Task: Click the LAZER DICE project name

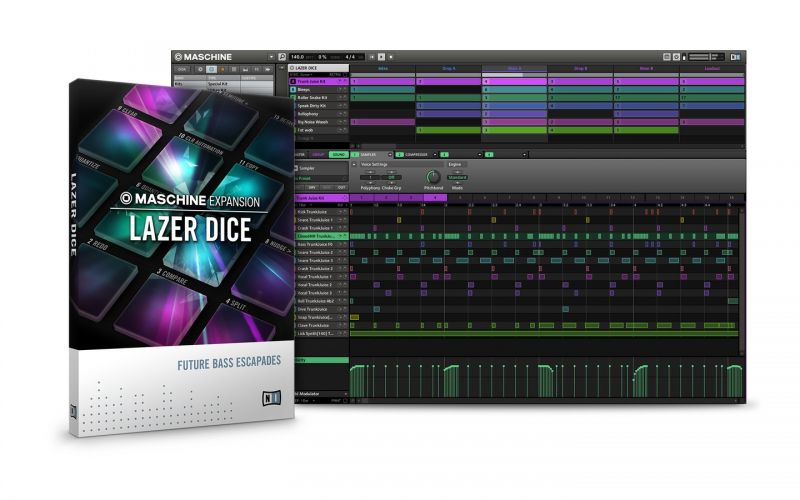Action: tap(306, 68)
